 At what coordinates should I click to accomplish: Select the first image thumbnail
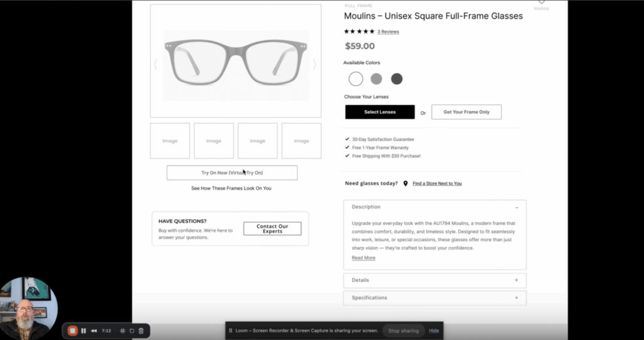[x=170, y=141]
